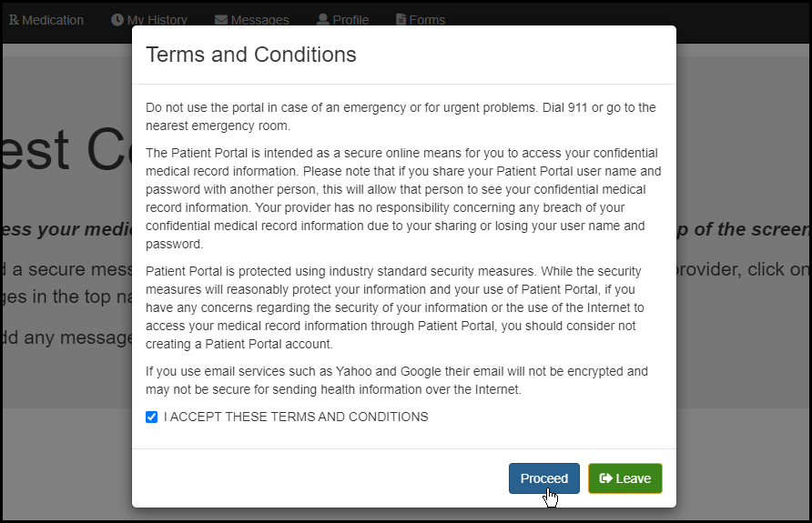The width and height of the screenshot is (812, 523).
Task: Click the I ACCEPT THESE TERMS label
Action: coord(296,417)
